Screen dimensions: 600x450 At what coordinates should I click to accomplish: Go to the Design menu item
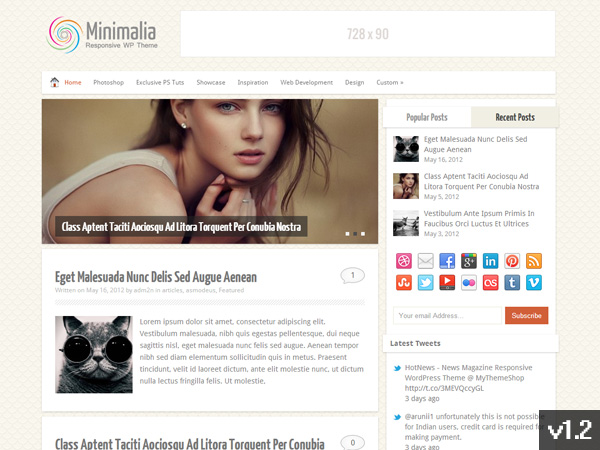354,82
